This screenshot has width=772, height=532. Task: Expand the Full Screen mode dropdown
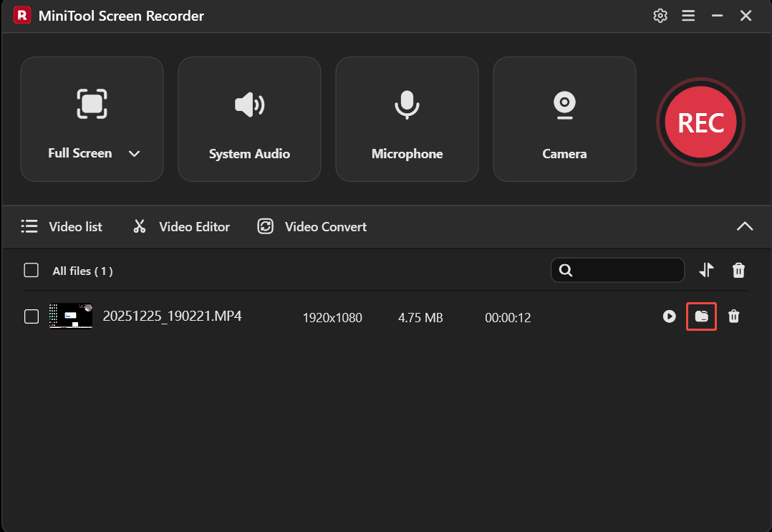point(134,153)
